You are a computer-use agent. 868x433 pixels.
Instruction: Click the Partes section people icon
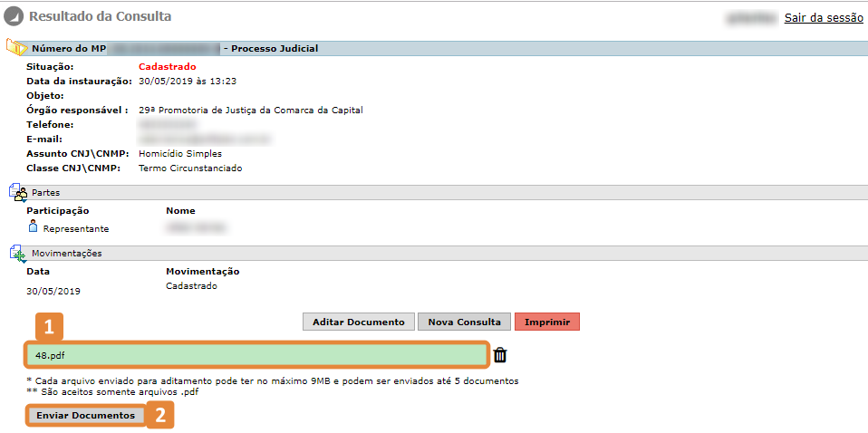pyautogui.click(x=18, y=193)
